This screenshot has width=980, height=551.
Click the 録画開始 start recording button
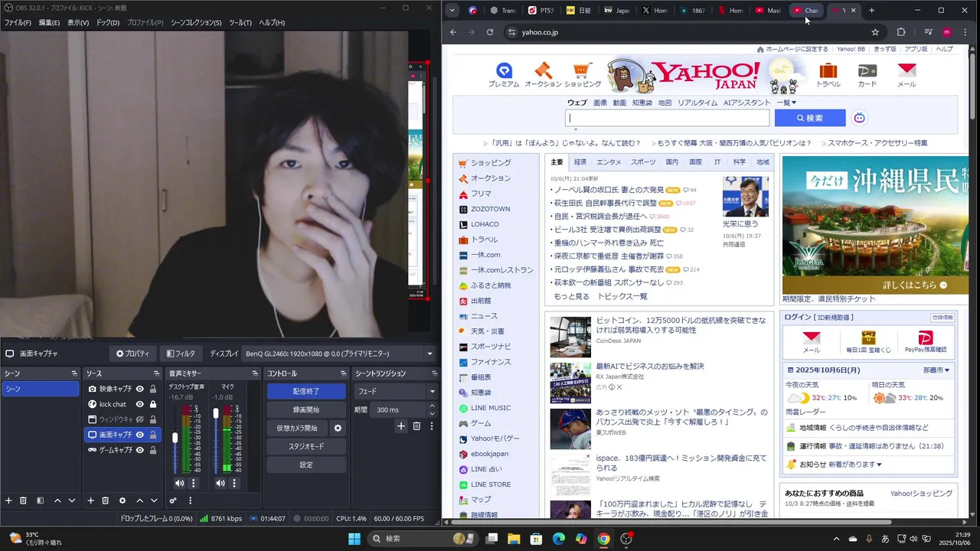pyautogui.click(x=306, y=409)
